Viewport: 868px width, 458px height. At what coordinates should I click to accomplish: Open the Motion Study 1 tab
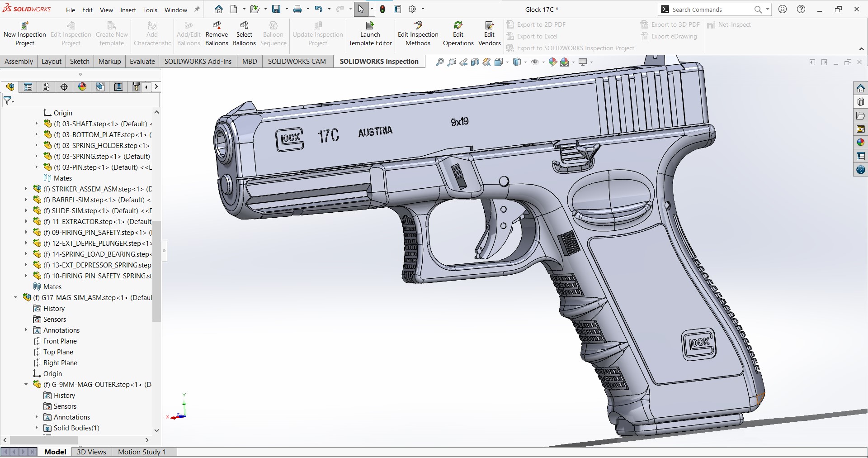142,452
